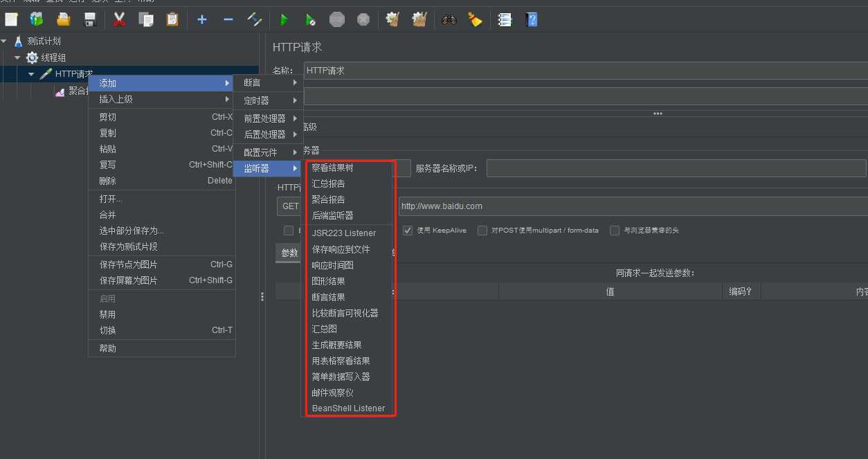Click the Shutdown round X icon
The image size is (868, 459).
click(363, 19)
